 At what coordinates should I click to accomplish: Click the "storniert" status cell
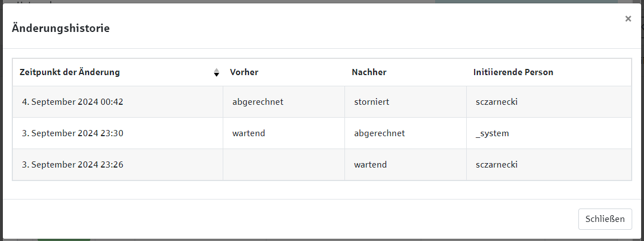371,102
